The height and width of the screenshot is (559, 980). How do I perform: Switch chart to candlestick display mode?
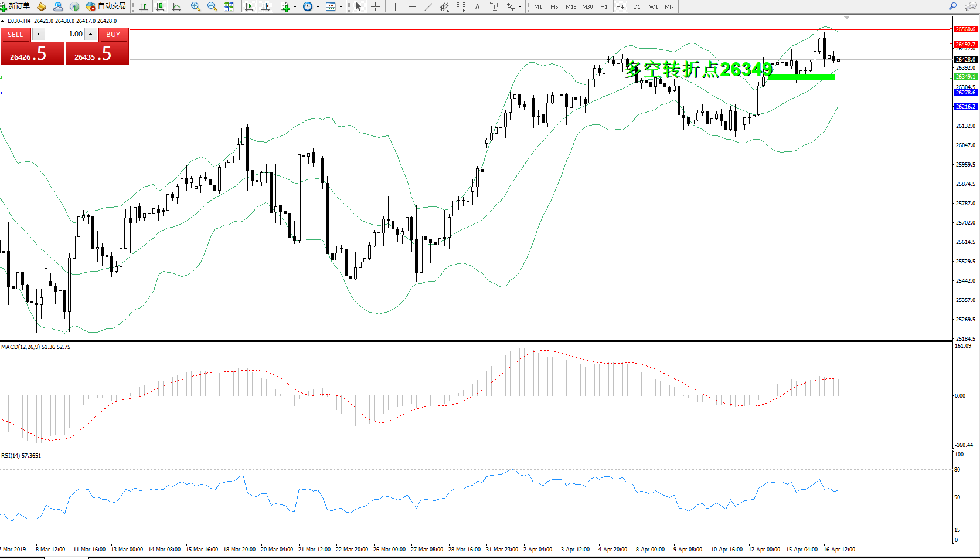(160, 6)
